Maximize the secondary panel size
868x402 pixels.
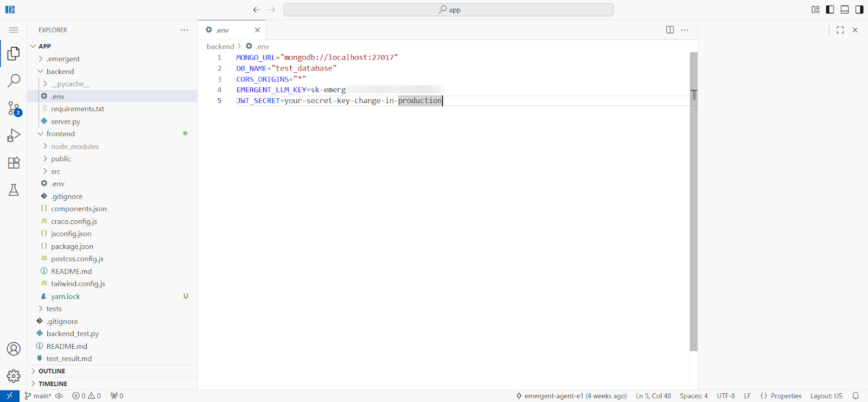840,30
